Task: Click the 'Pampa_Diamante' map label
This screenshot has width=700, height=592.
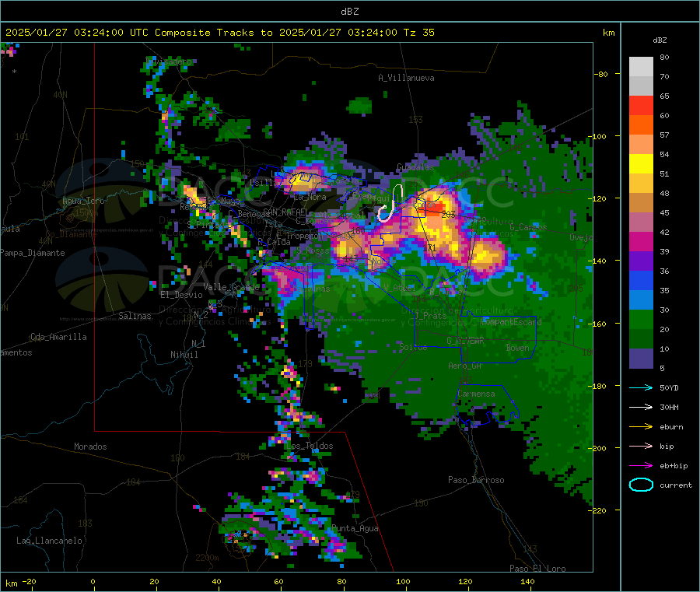Action: 33,253
